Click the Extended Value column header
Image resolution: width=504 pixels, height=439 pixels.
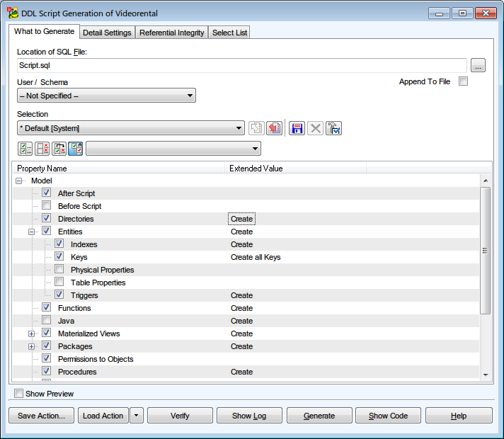click(x=295, y=169)
